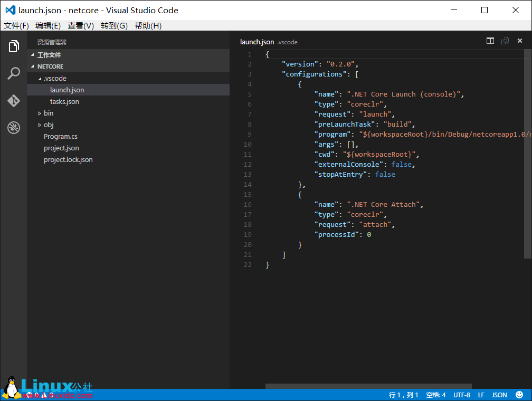Click the "build" string value

coord(397,124)
